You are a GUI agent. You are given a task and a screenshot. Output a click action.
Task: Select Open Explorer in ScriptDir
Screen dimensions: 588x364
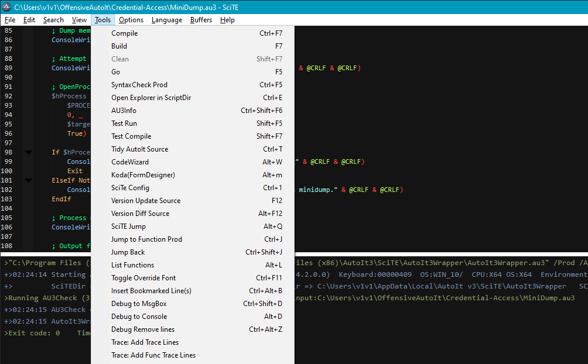click(x=193, y=98)
